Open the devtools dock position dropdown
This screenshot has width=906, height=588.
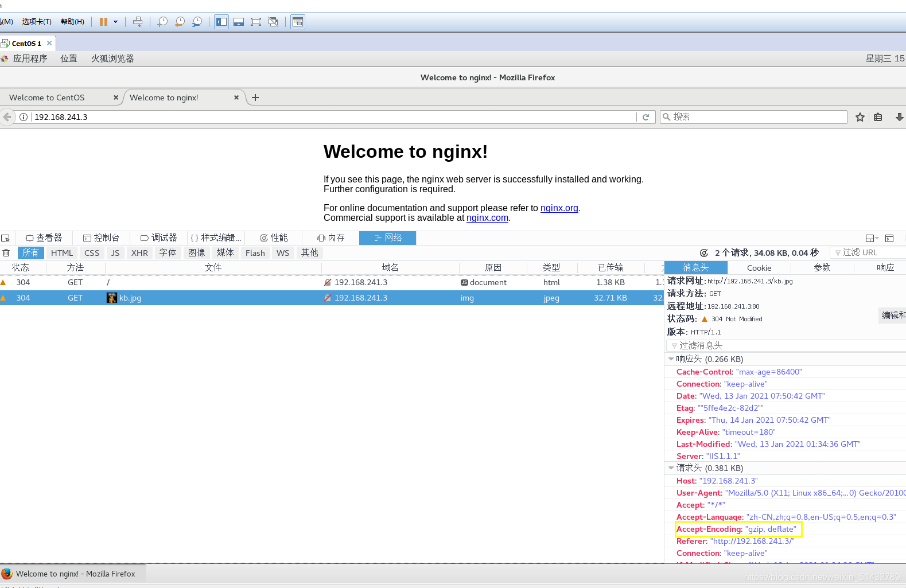coord(872,238)
